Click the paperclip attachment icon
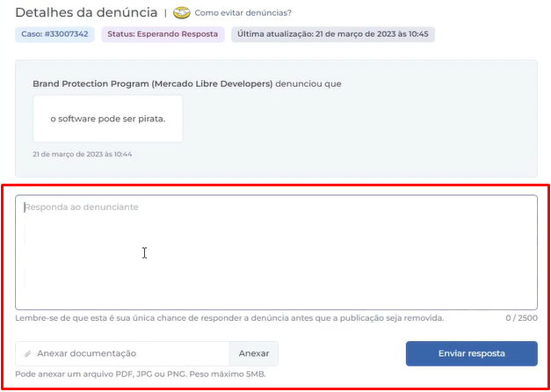551x392 pixels. point(28,353)
